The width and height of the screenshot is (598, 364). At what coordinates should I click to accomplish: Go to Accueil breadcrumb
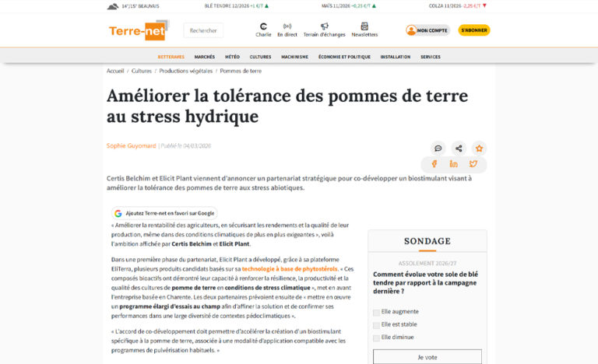tap(115, 71)
